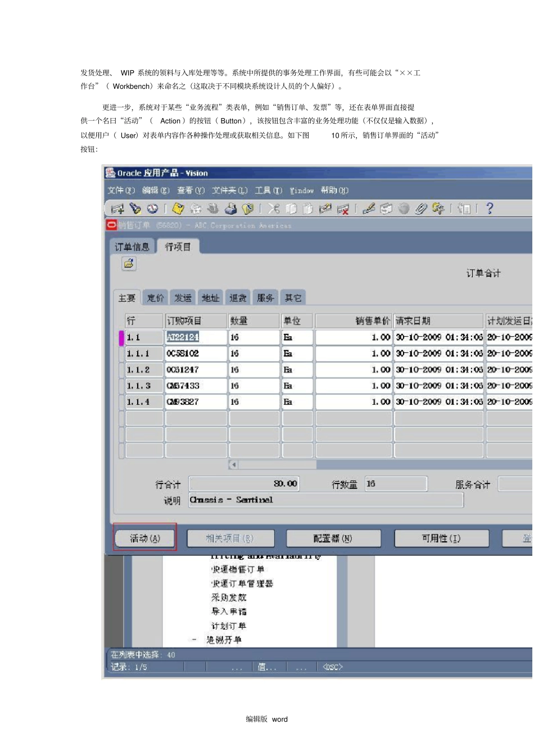Click the red Oracle icon beside 销售订单 title

(111, 225)
